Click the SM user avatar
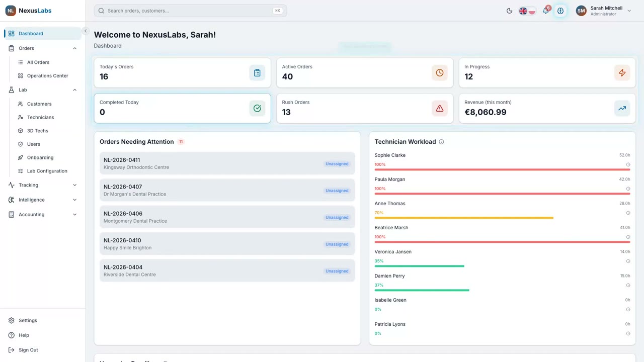 (581, 11)
